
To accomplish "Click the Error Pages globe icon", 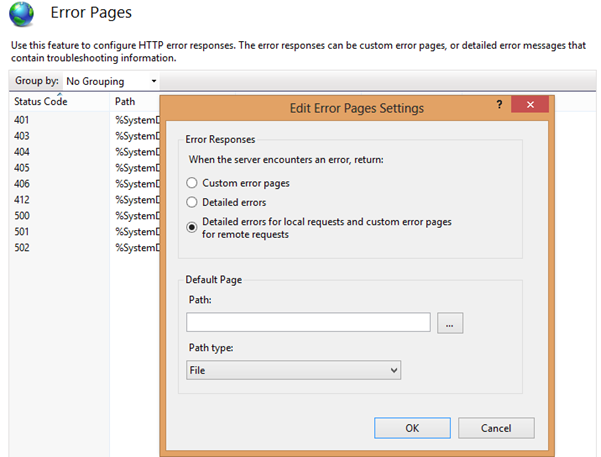I will point(26,17).
